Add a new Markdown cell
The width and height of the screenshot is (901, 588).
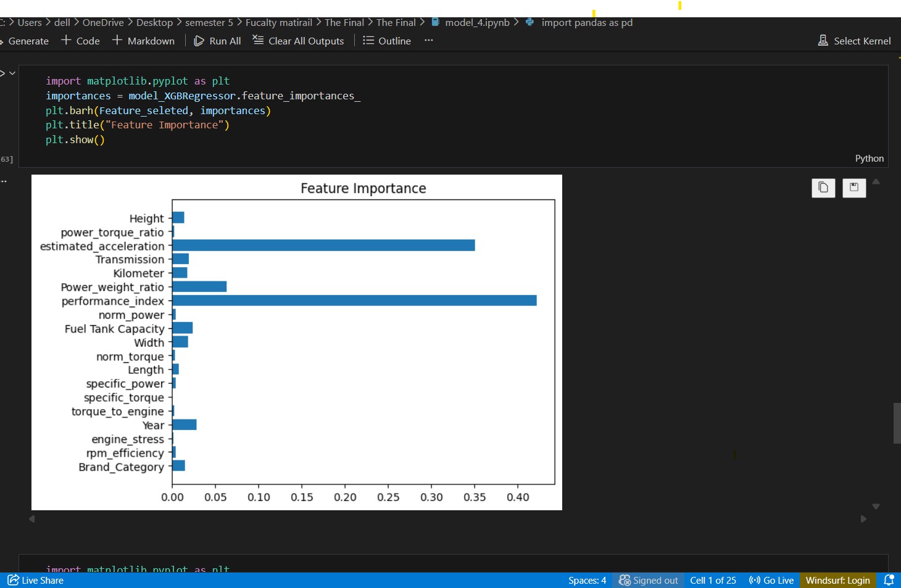coord(143,41)
